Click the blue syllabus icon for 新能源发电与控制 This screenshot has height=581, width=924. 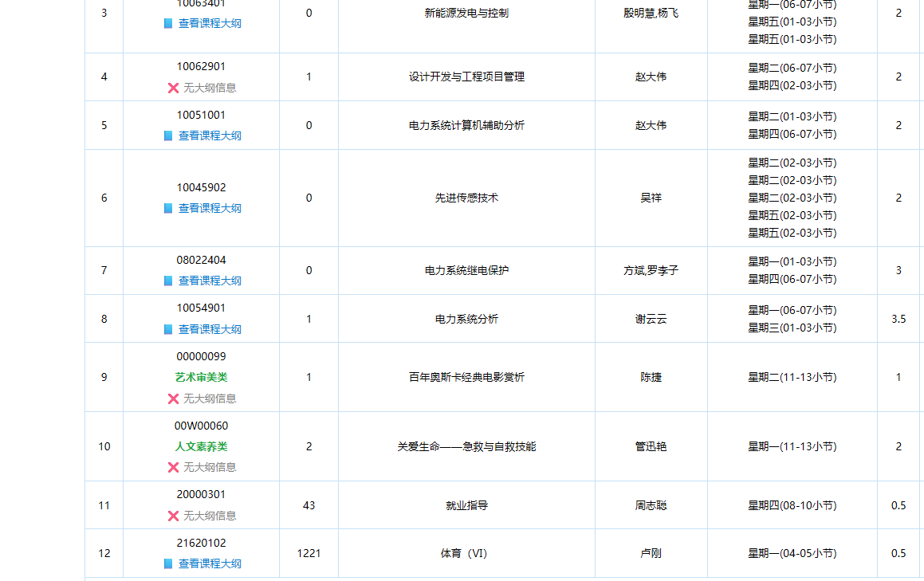pos(170,24)
